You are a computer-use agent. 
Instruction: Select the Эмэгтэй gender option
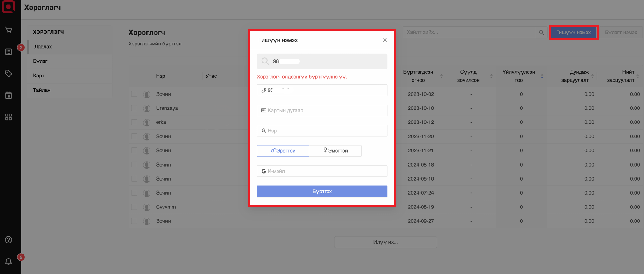pyautogui.click(x=335, y=151)
